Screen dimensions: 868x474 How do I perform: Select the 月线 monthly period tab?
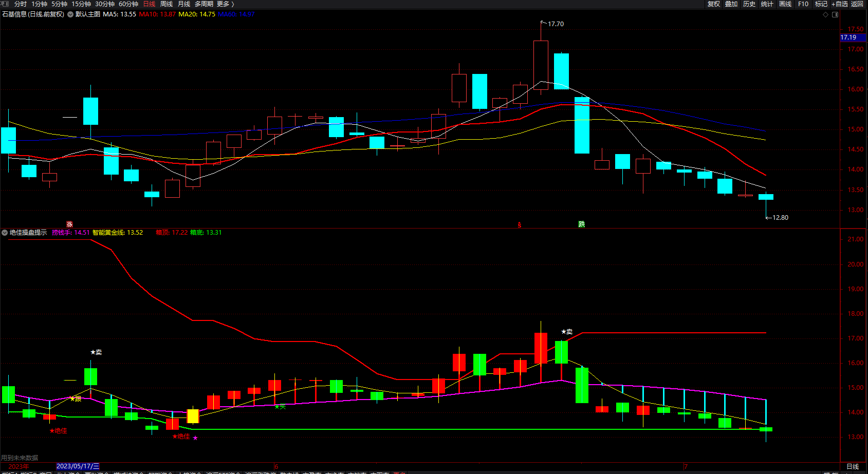pyautogui.click(x=184, y=4)
